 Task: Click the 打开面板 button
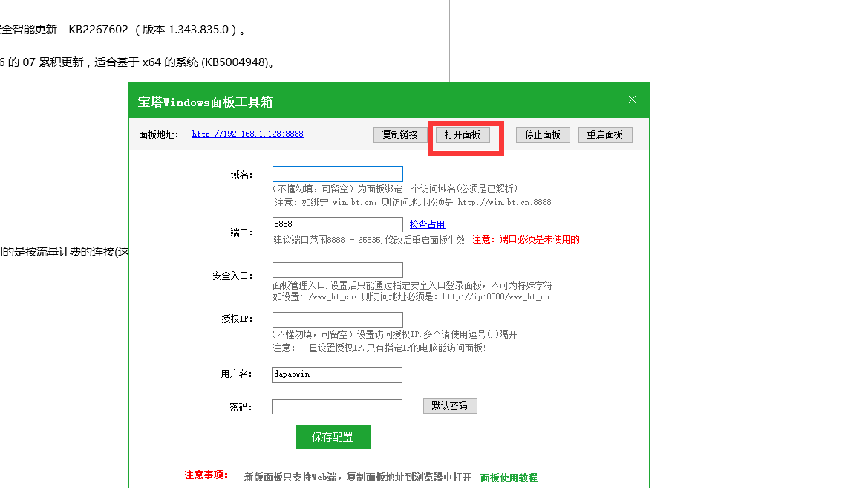tap(463, 134)
